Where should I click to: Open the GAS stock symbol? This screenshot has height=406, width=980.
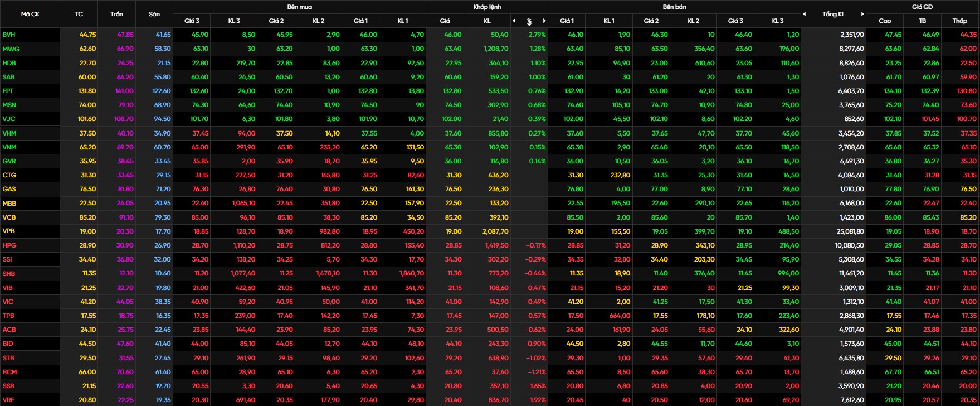[9, 189]
